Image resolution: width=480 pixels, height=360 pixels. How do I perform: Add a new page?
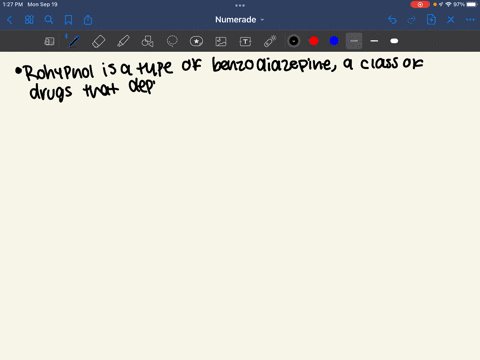click(x=431, y=20)
